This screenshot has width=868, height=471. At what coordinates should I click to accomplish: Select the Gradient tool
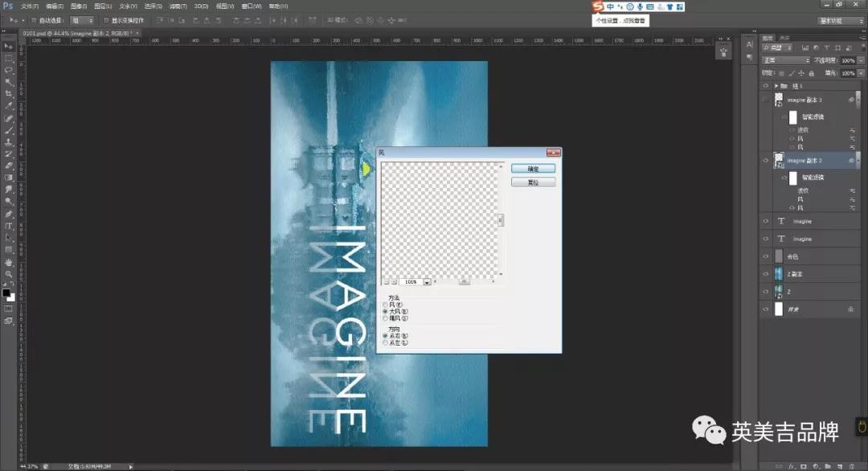[x=8, y=178]
